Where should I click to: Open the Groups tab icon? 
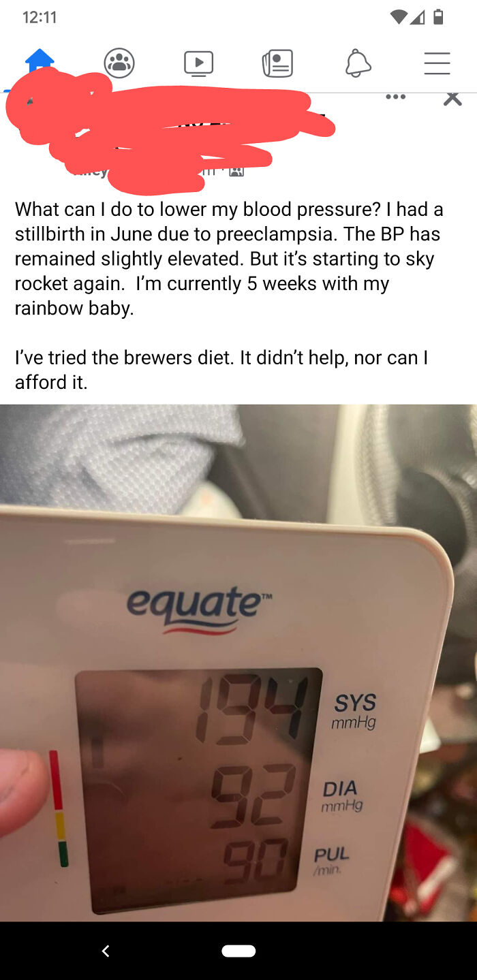pos(119,63)
